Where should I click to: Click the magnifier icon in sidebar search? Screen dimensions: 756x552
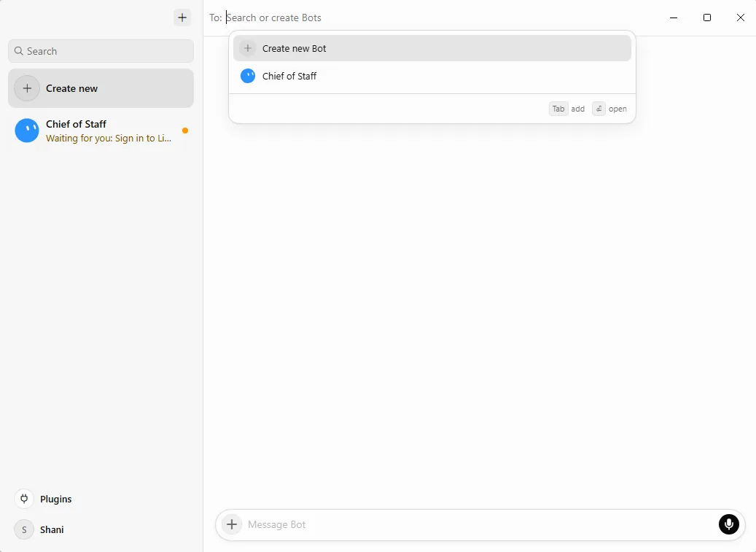click(x=19, y=51)
